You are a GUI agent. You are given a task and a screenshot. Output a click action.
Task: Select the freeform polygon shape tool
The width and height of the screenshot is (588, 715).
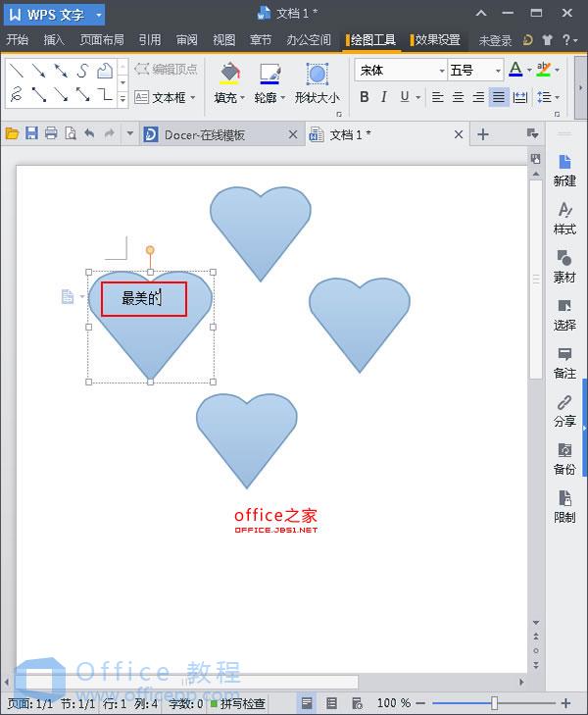(x=105, y=71)
